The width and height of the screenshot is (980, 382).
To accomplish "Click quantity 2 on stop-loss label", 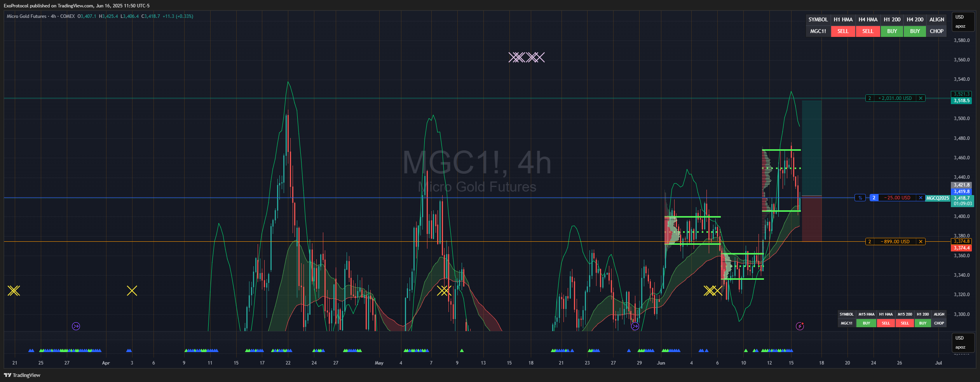I will tap(870, 242).
